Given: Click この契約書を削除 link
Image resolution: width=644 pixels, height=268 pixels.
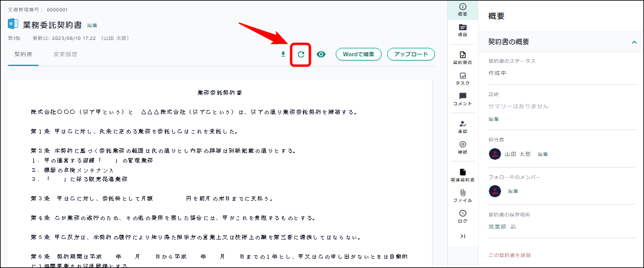Looking at the screenshot, I should 510,255.
